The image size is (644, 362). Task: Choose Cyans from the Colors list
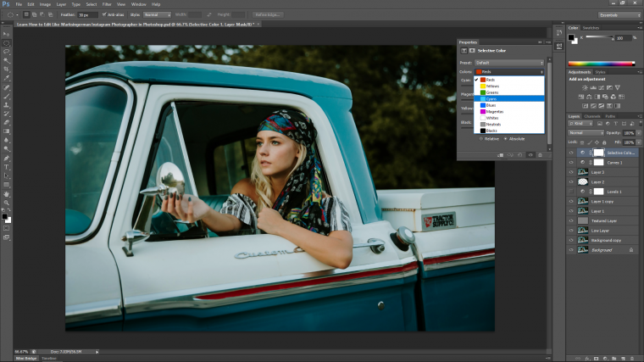coord(509,98)
